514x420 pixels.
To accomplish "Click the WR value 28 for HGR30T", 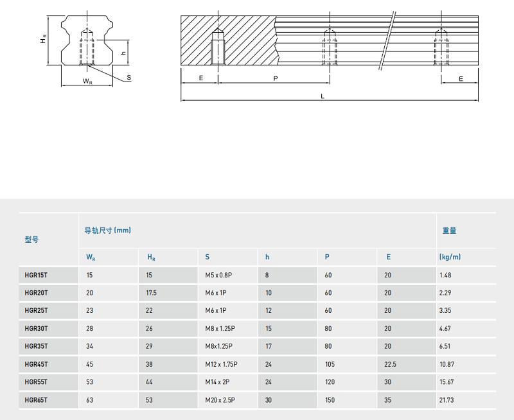I will pyautogui.click(x=89, y=328).
